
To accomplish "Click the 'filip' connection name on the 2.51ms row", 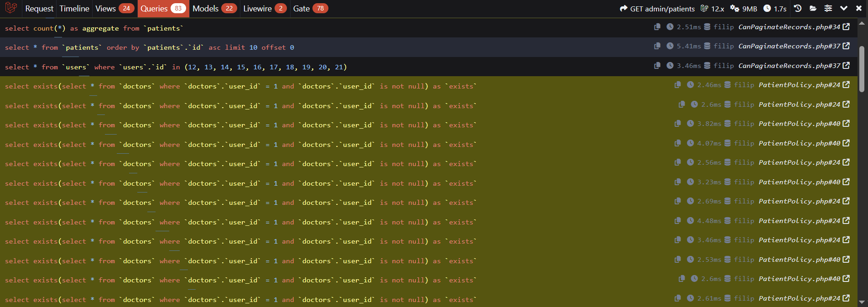I will 724,27.
